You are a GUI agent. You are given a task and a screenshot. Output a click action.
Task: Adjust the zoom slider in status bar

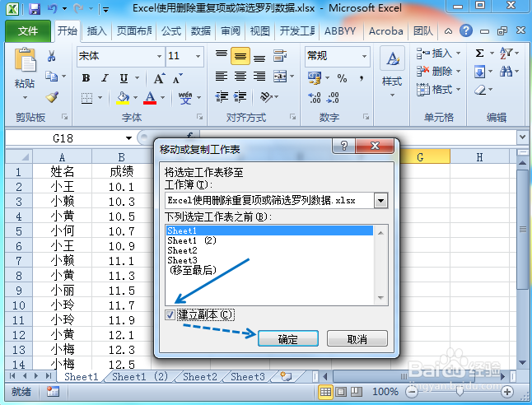[x=460, y=392]
